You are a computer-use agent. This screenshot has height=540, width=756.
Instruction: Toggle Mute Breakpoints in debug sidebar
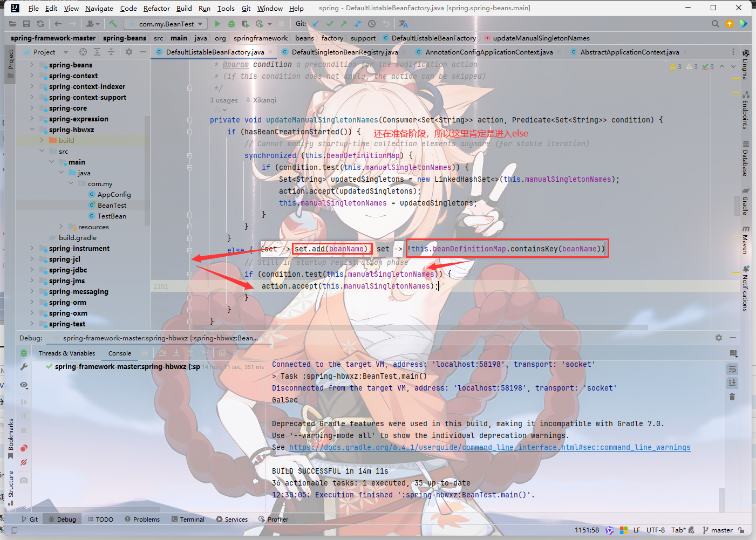click(x=24, y=462)
